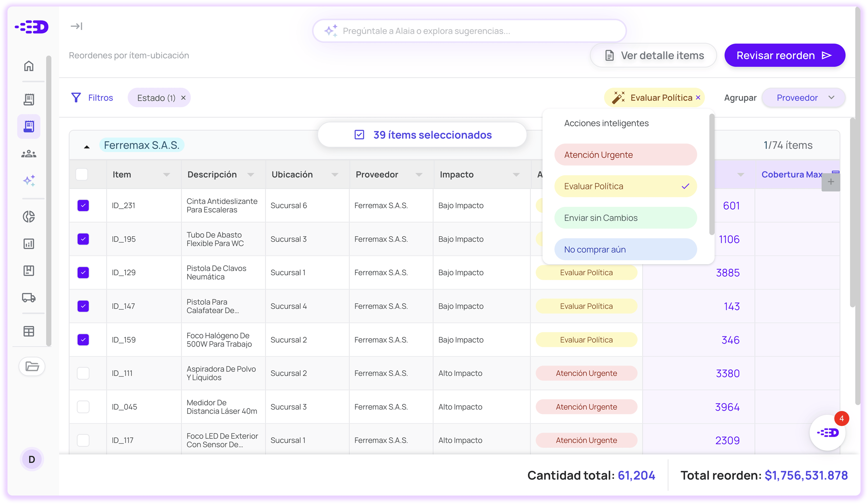Click the team people icon in sidebar
Screen dimensions: 868x504
click(x=29, y=154)
